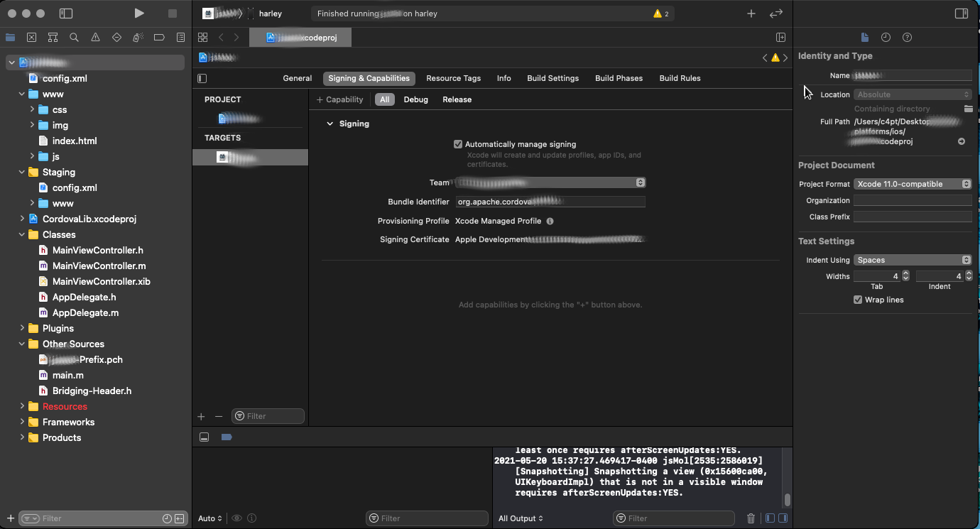Image resolution: width=980 pixels, height=529 pixels.
Task: Go back in editor history
Action: tap(221, 37)
